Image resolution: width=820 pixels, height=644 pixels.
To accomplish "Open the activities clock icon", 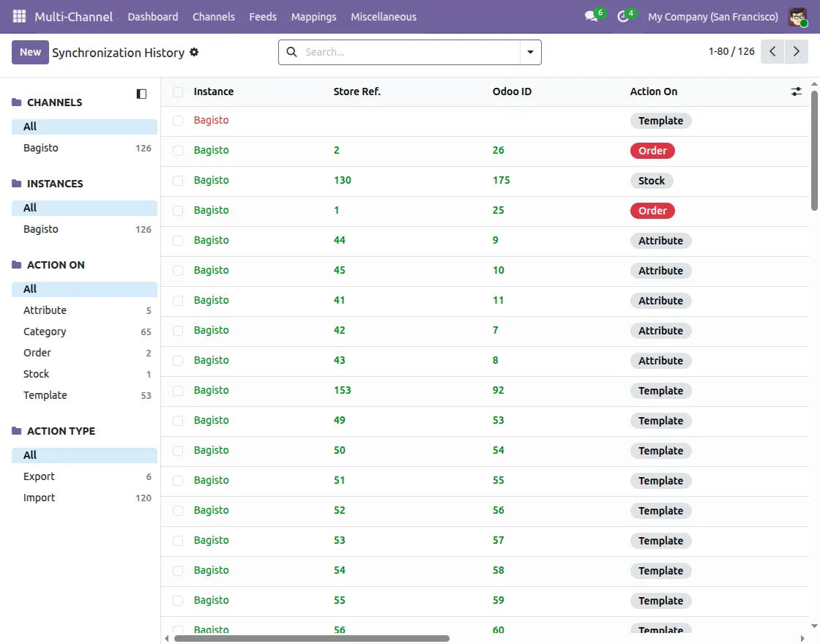I will 622,17.
